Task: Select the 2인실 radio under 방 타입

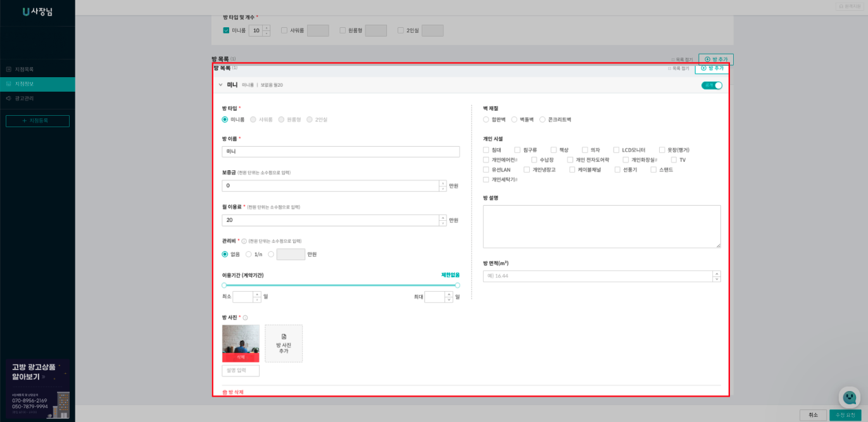Action: [x=310, y=120]
